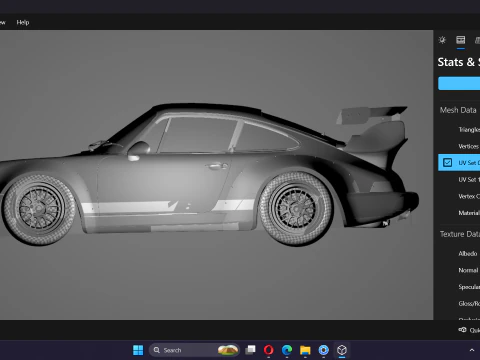Viewport: 480px width, 360px height.
Task: Open Microsoft Edge from taskbar
Action: [287, 350]
